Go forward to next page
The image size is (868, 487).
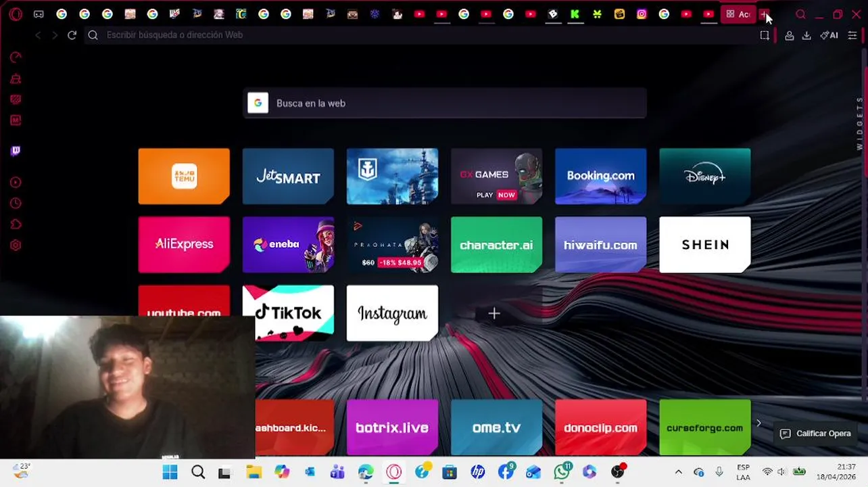(55, 35)
